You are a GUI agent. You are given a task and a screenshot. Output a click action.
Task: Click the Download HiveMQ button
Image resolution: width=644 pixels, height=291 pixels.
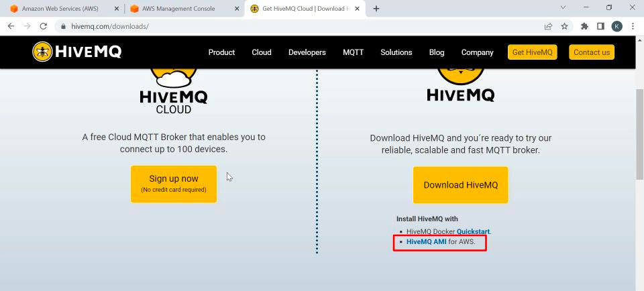(460, 184)
